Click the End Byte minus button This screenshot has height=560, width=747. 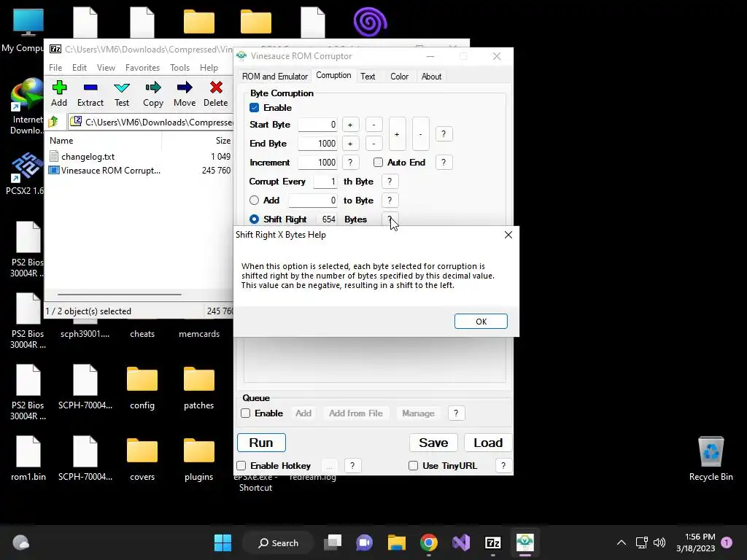tap(374, 144)
